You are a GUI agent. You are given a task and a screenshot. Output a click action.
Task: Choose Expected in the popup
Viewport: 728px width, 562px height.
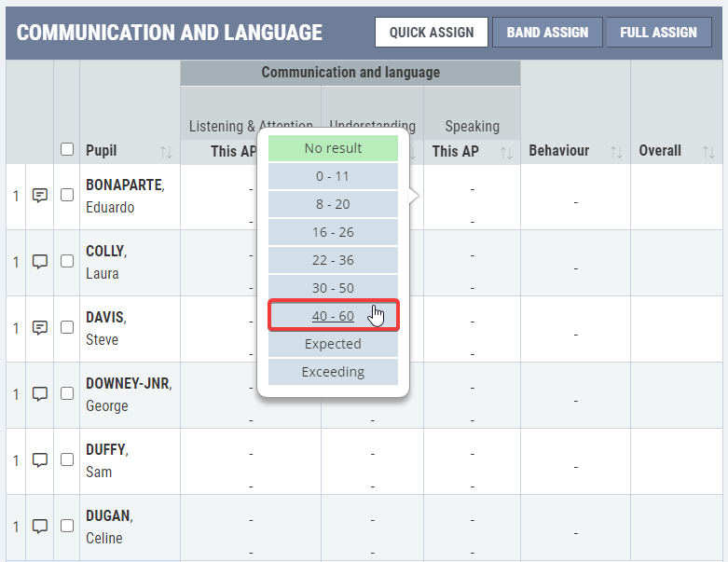(x=333, y=344)
